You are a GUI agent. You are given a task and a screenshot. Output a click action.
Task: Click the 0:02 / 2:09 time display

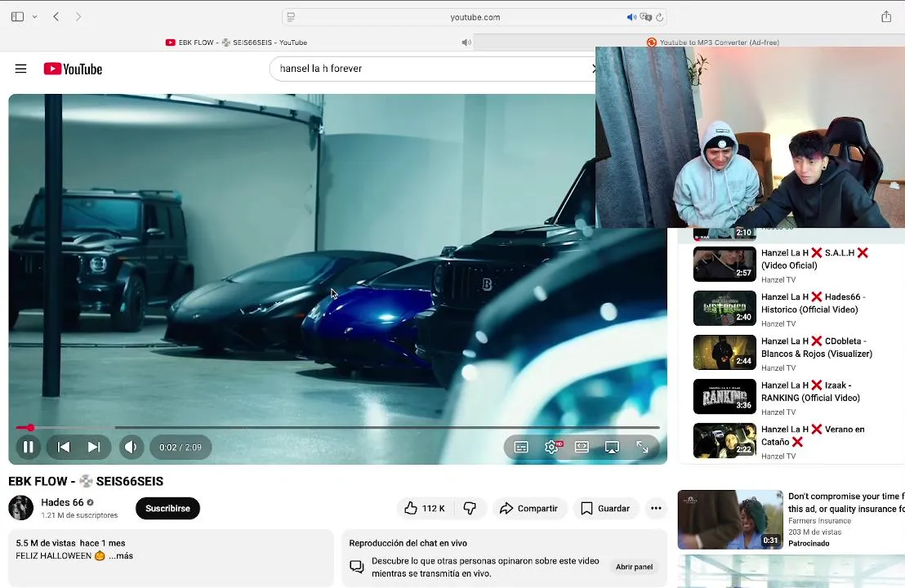click(181, 448)
